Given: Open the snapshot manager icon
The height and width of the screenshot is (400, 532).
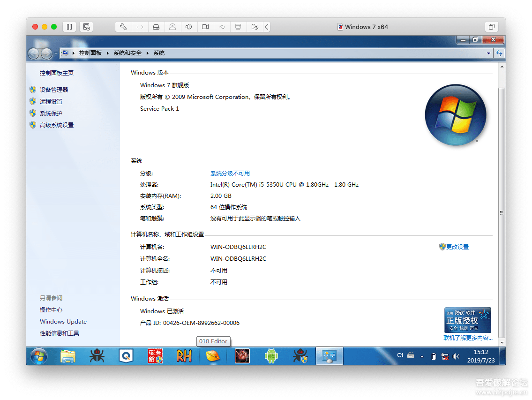Looking at the screenshot, I should click(x=86, y=27).
